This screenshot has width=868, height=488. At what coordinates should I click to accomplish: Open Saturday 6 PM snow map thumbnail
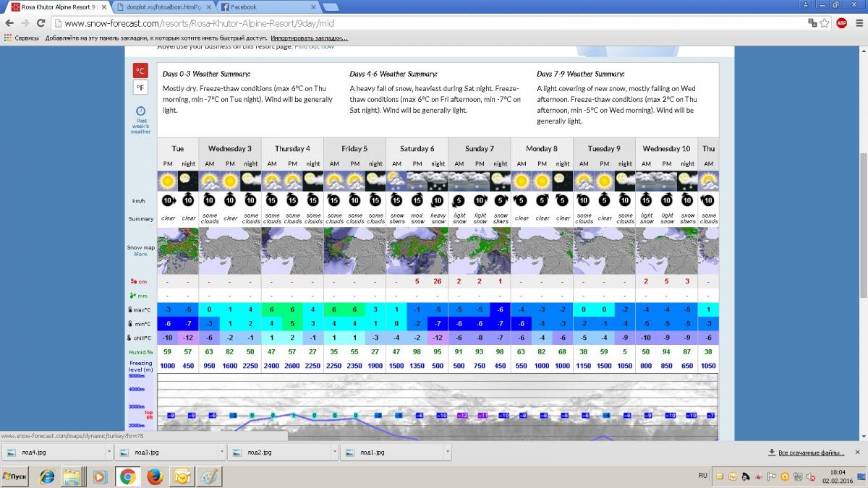coord(417,251)
